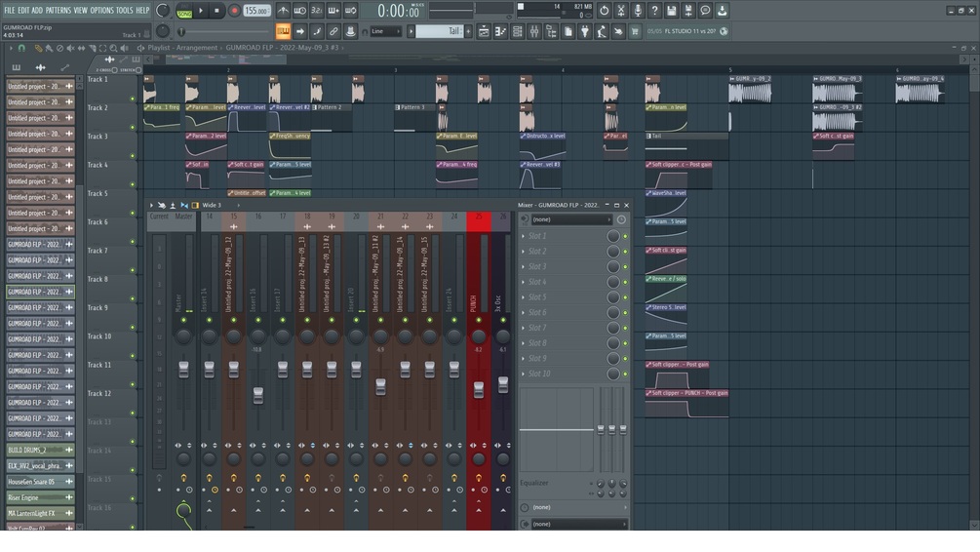The width and height of the screenshot is (980, 552).
Task: Toggle wait for input before recording
Action: 300,11
